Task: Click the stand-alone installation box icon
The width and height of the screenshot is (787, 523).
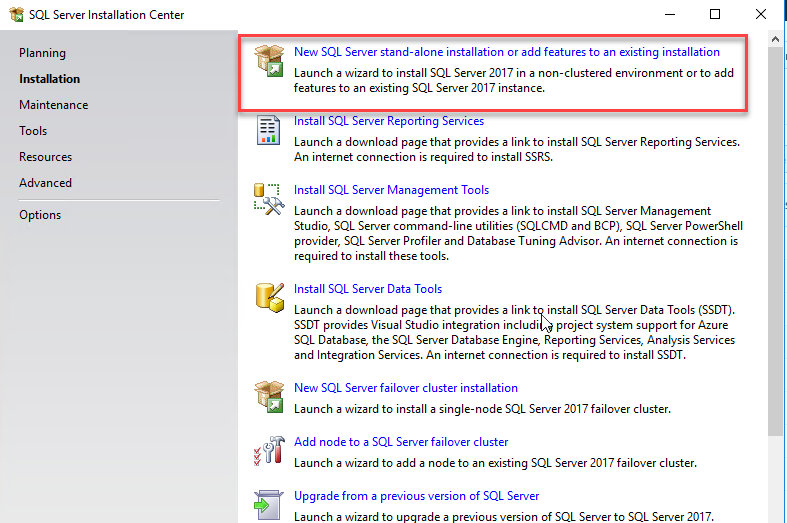Action: click(x=269, y=61)
